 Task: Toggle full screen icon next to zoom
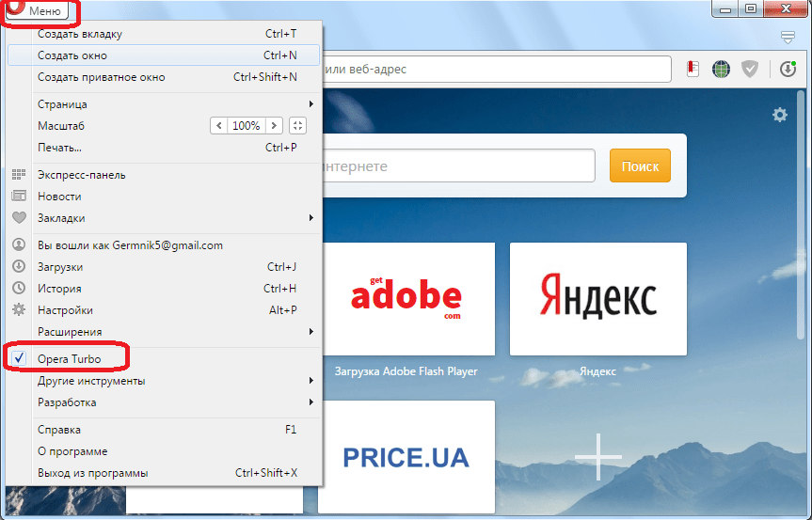tap(297, 126)
